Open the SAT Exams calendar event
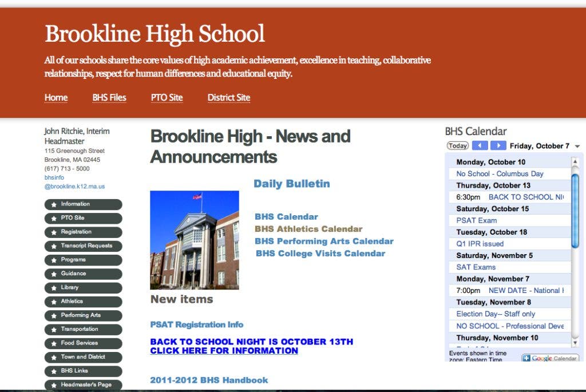Image resolution: width=586 pixels, height=392 pixels. 476,267
